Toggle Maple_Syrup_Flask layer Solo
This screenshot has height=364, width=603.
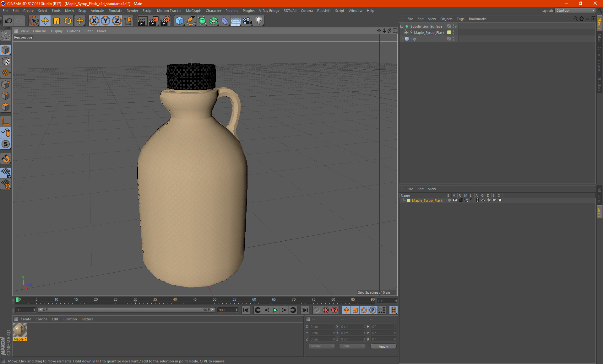(x=449, y=200)
